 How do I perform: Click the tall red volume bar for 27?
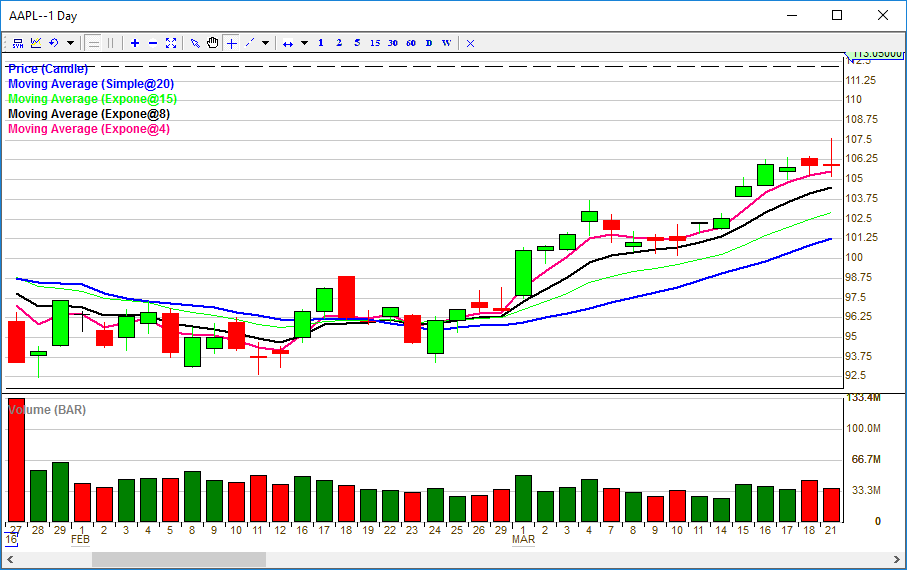(16, 459)
